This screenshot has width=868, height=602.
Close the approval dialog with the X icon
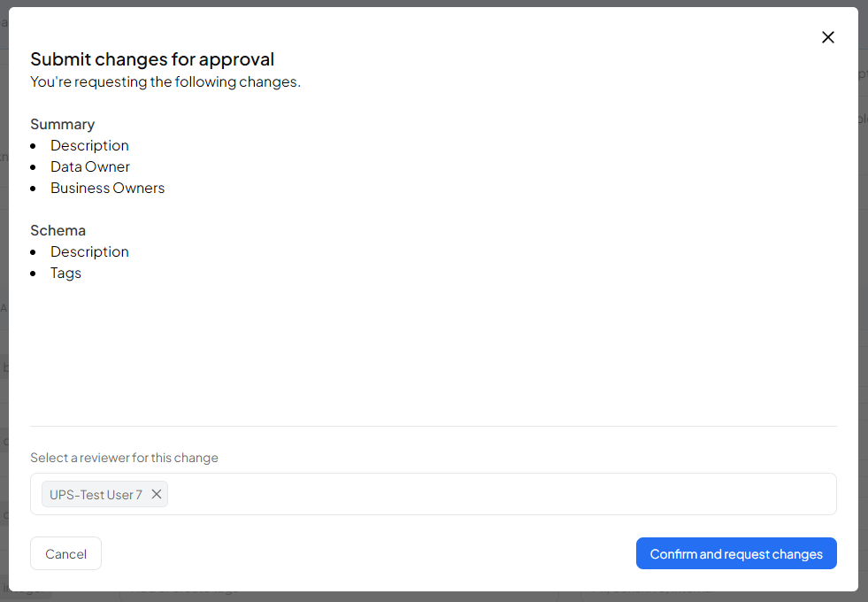coord(827,37)
